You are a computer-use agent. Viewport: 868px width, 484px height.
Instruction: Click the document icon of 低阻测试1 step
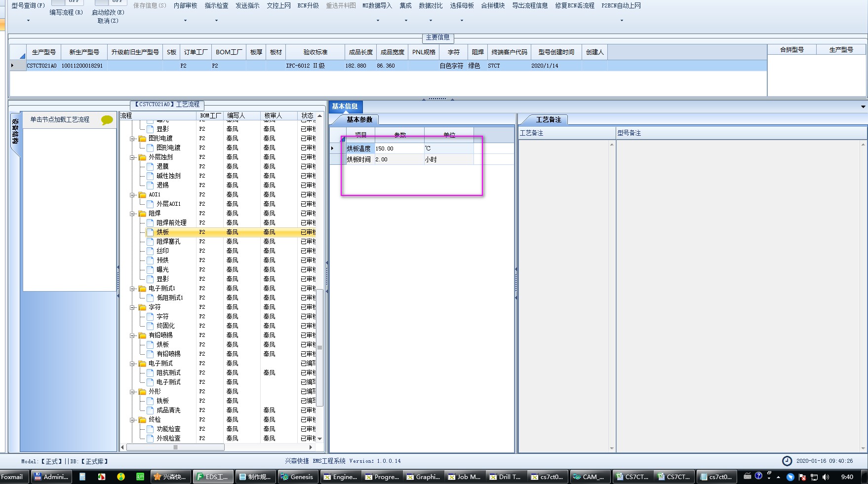[150, 298]
